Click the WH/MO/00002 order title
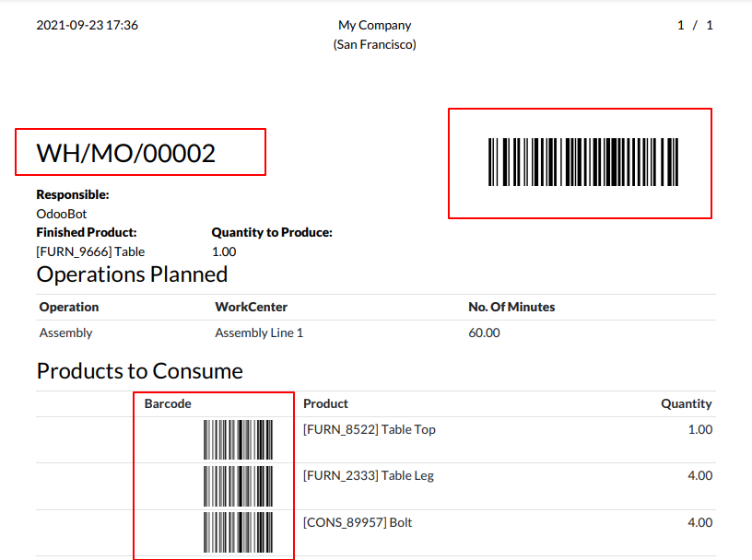752x560 pixels. 126,154
